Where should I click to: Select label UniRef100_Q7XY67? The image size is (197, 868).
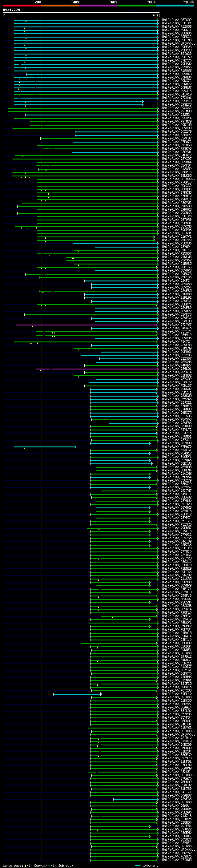coord(177,325)
